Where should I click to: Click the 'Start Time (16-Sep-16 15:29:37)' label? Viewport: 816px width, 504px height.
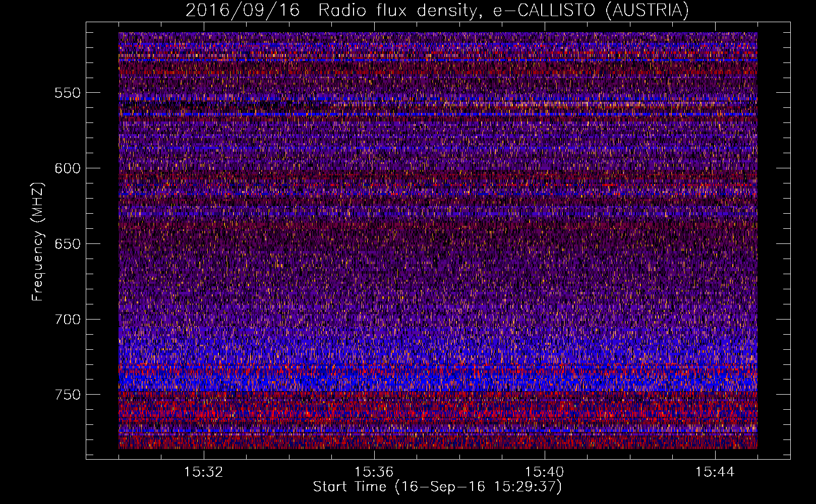click(437, 487)
